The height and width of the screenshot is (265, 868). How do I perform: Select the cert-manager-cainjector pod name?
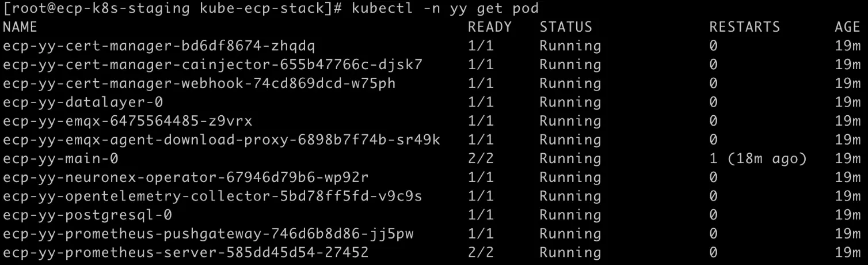click(x=213, y=65)
